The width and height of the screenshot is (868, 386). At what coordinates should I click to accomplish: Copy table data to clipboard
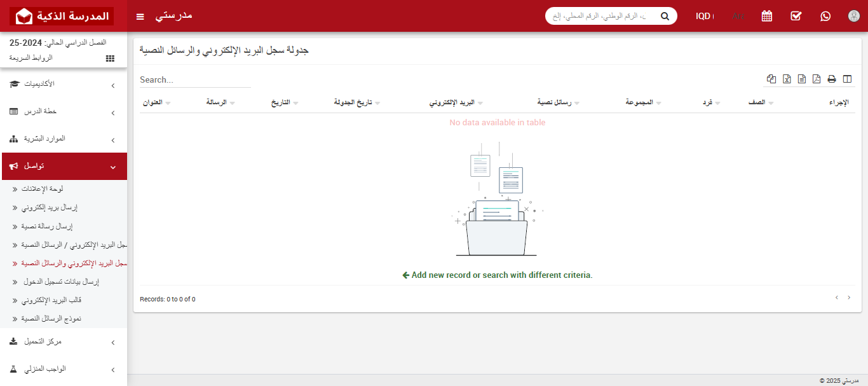pos(771,79)
